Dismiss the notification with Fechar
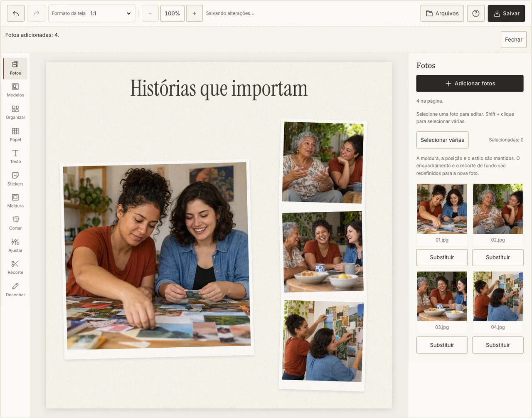Image resolution: width=532 pixels, height=418 pixels. 514,40
